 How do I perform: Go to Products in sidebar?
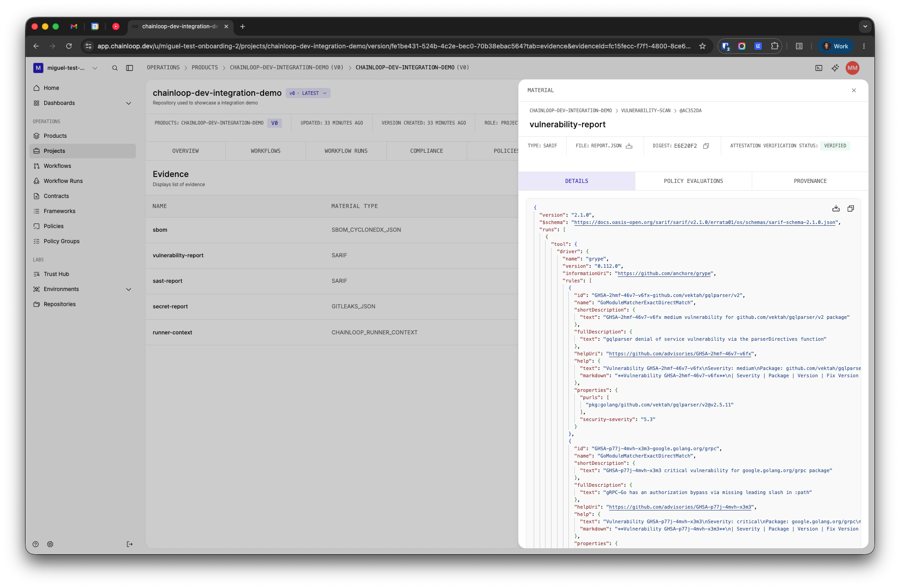(x=82, y=136)
